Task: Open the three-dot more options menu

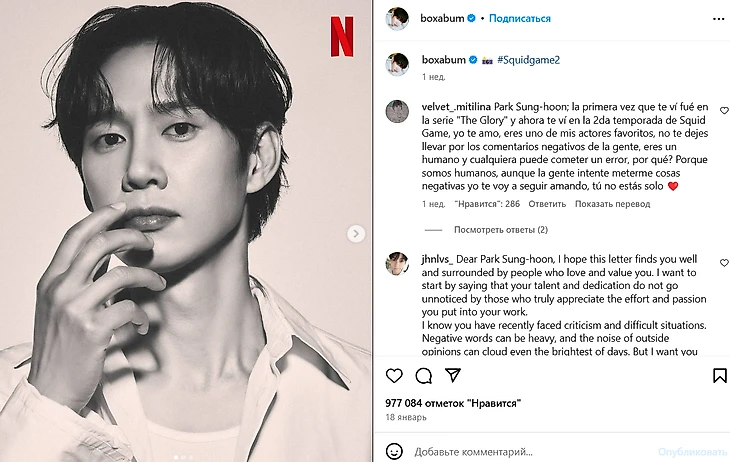Action: pos(718,19)
